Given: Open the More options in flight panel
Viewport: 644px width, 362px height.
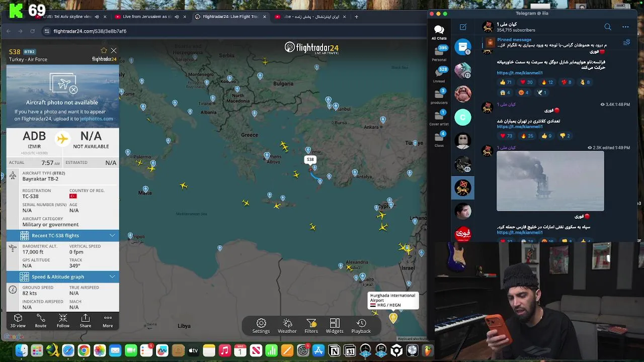Looking at the screenshot, I should (108, 321).
